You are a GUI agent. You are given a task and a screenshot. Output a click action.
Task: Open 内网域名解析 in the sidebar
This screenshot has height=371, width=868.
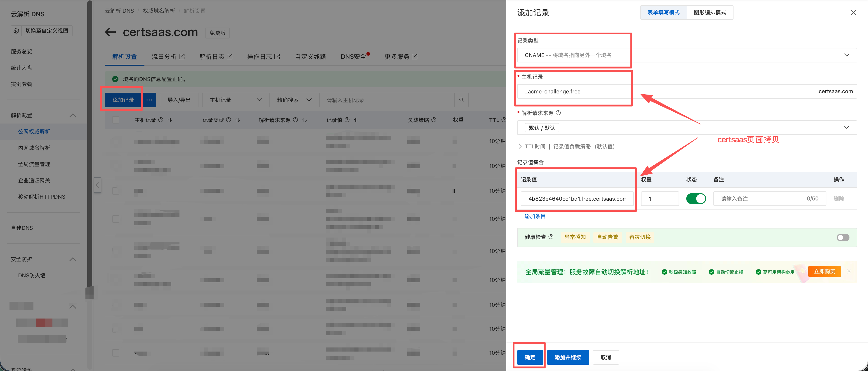(x=34, y=148)
